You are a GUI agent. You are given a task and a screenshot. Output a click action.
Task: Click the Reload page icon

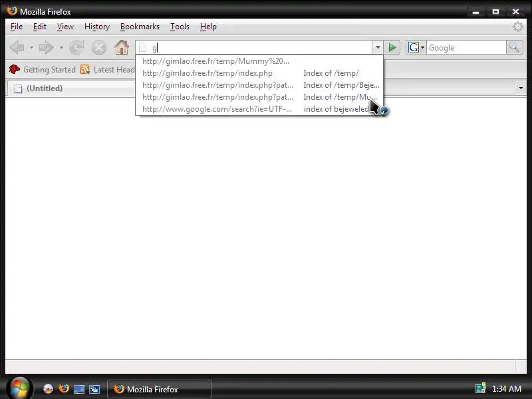[x=76, y=47]
